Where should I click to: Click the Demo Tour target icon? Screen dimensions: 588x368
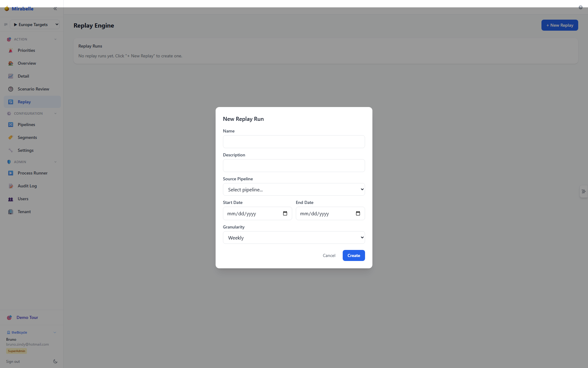click(x=9, y=317)
